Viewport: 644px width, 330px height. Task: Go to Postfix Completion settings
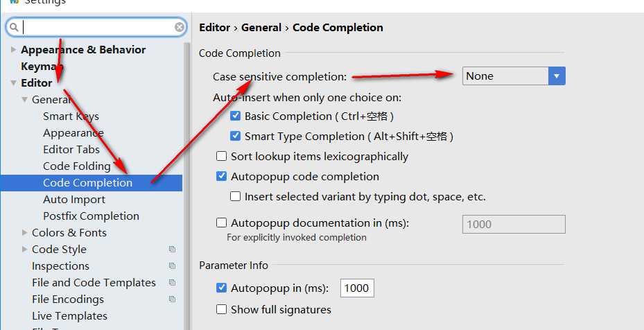92,216
